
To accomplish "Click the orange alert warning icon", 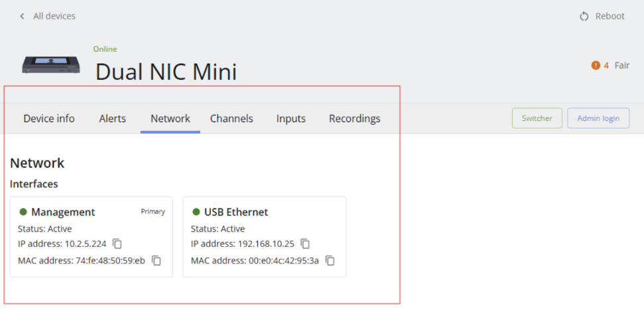I will coord(596,65).
